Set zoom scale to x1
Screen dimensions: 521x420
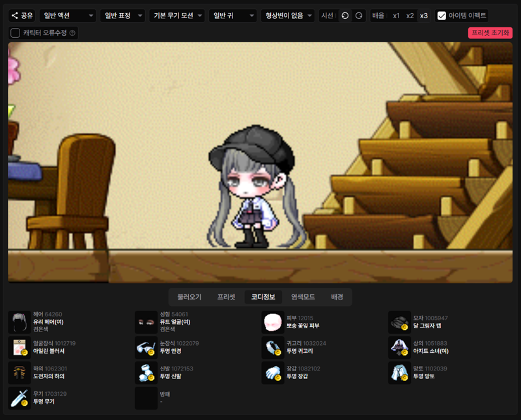coord(396,16)
